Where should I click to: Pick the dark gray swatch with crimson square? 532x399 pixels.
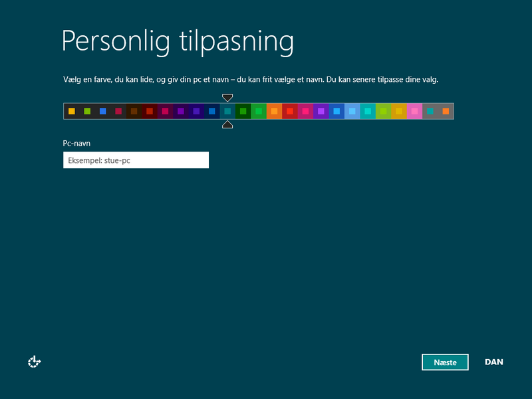pyautogui.click(x=118, y=111)
